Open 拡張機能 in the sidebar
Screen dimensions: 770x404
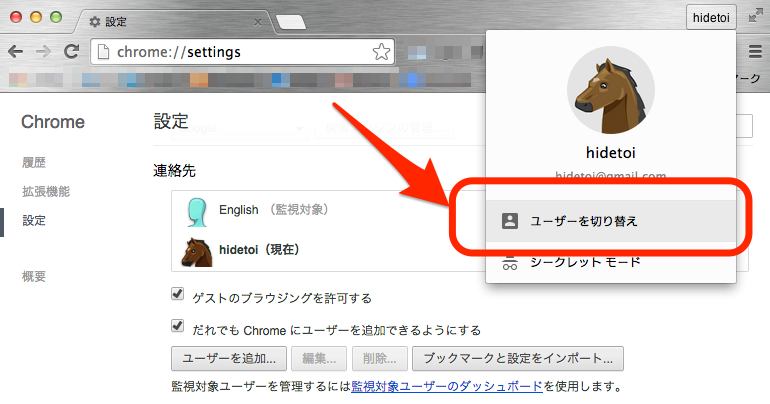(46, 191)
